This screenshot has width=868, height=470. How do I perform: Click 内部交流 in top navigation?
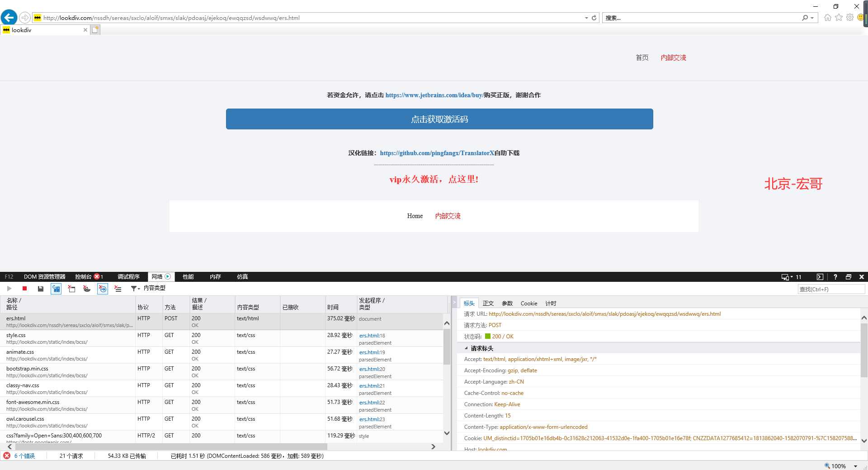(x=673, y=57)
